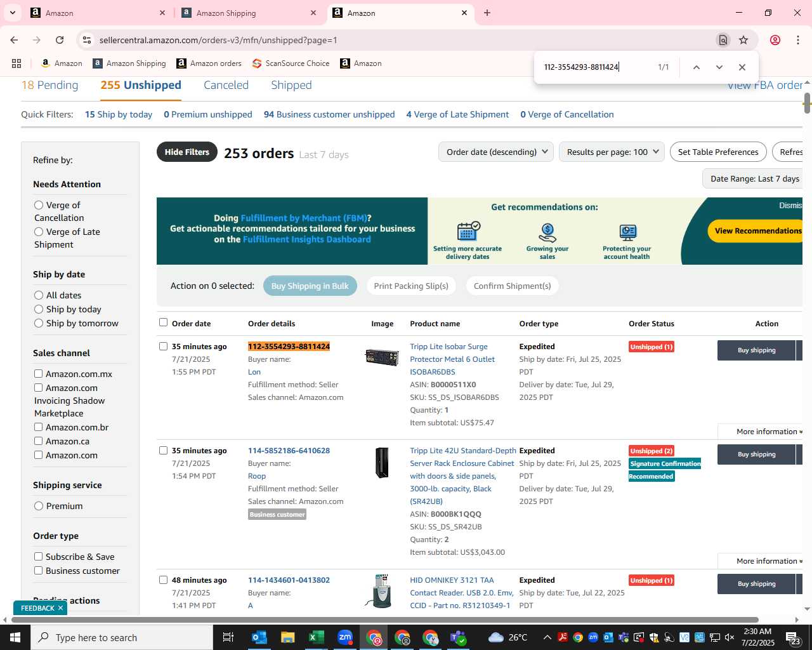812x650 pixels.
Task: Open the Order date (descending) sort dropdown
Action: (496, 152)
